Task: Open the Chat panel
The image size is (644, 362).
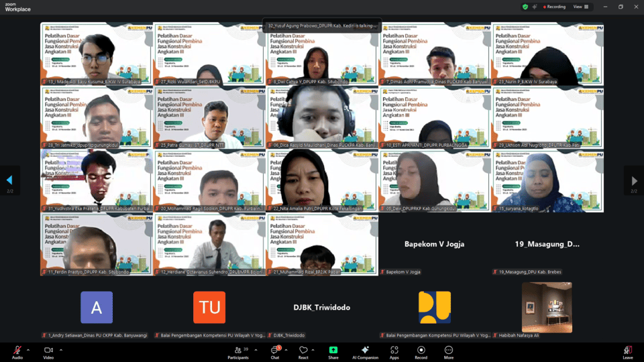Action: 275,351
